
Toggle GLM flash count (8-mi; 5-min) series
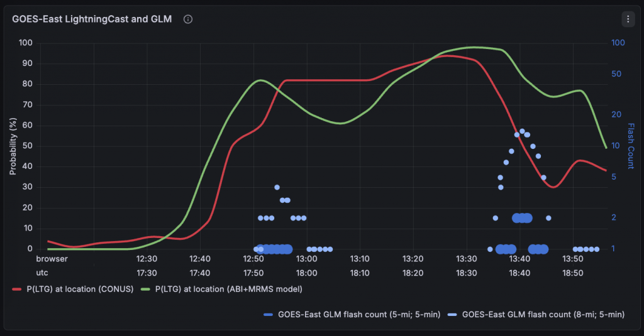click(x=543, y=315)
